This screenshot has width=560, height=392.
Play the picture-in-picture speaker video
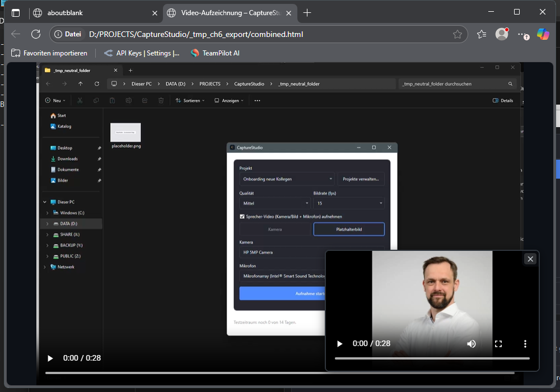(x=340, y=343)
